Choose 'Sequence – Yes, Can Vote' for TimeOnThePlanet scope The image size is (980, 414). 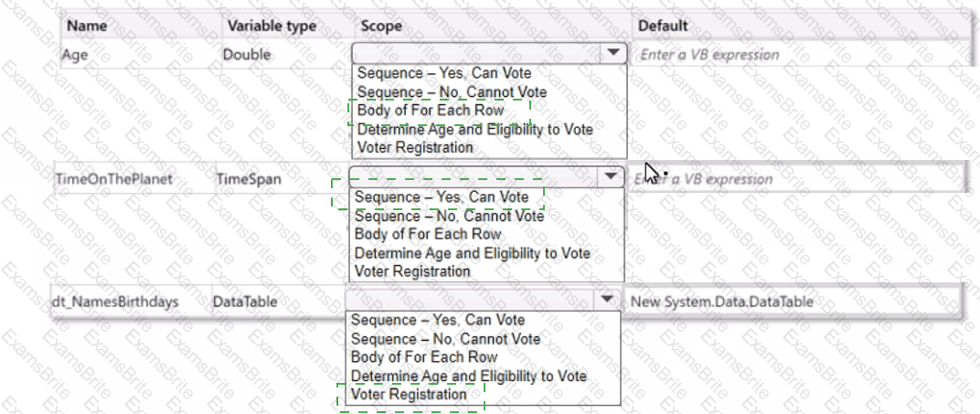pos(442,196)
